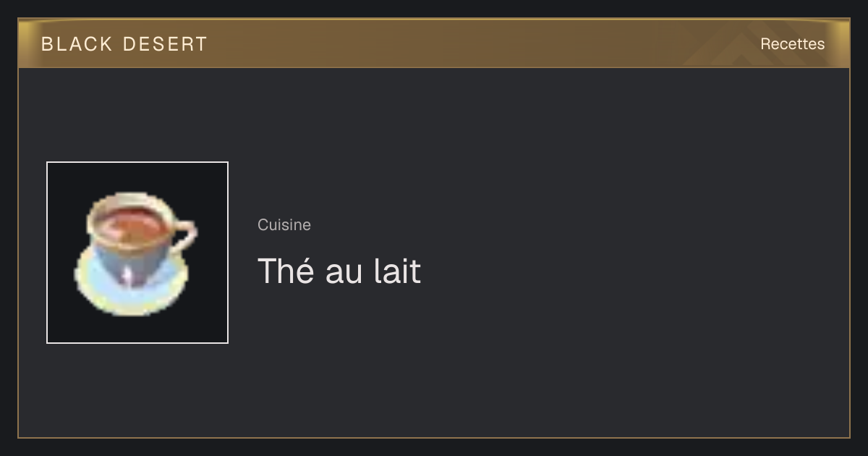Viewport: 868px width, 456px height.
Task: Click the white highlight on the teacup
Action: [127, 276]
